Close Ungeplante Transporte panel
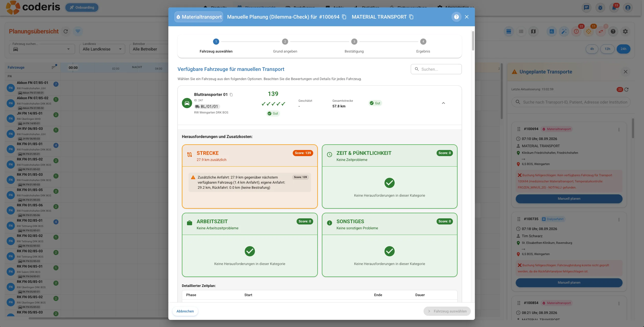This screenshot has height=327, width=644. point(626,72)
